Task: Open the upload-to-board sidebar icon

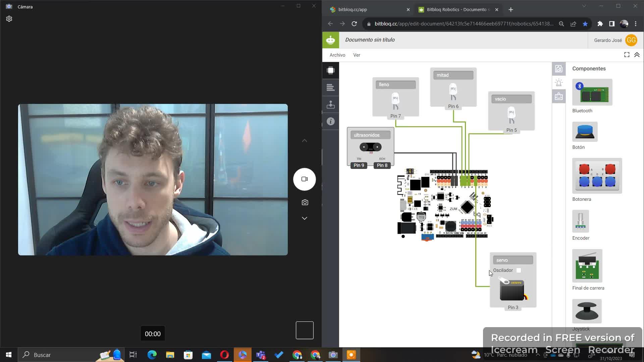Action: (330, 105)
